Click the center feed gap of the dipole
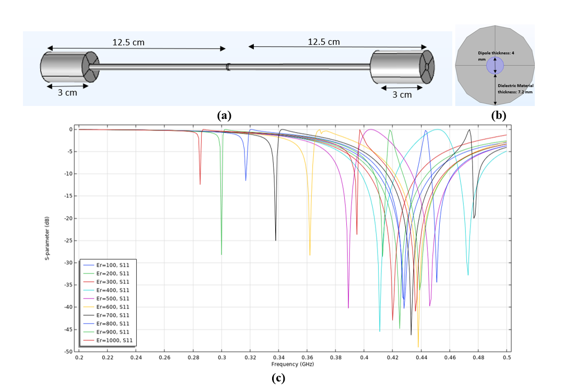Screen dimensions: 575x392 tap(228, 67)
